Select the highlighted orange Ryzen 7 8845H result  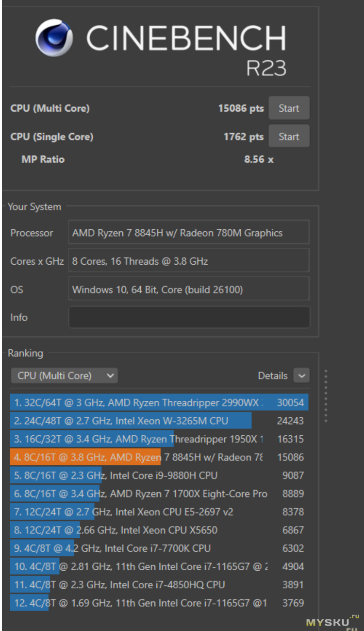point(159,457)
